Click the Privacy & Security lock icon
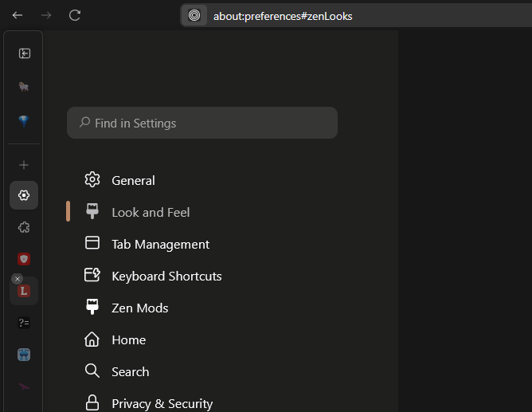This screenshot has width=532, height=412. [92, 402]
